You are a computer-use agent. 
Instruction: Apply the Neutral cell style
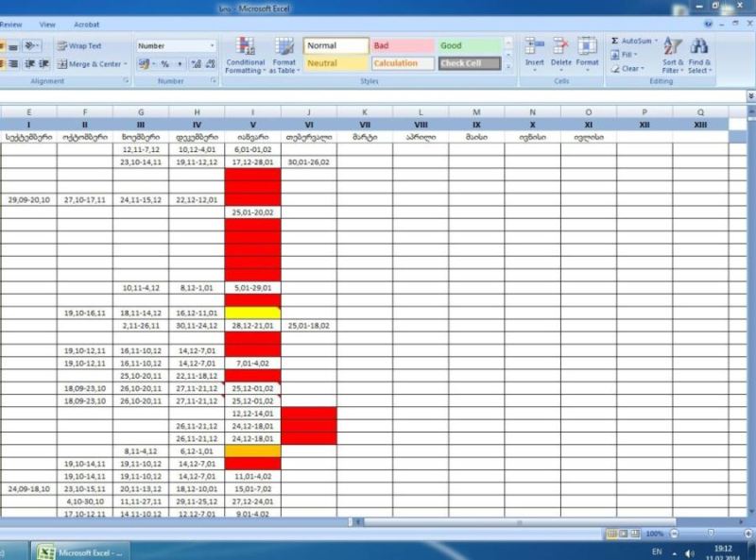(x=336, y=63)
